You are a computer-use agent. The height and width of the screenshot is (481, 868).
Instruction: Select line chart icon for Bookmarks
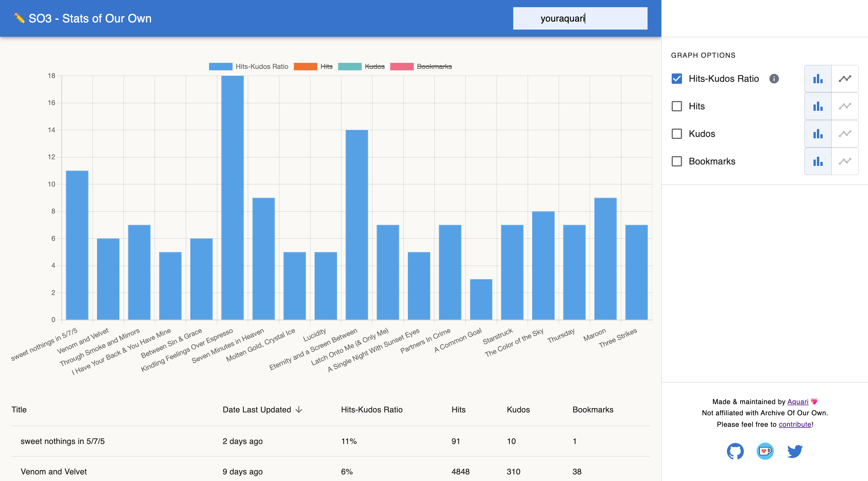pos(845,161)
